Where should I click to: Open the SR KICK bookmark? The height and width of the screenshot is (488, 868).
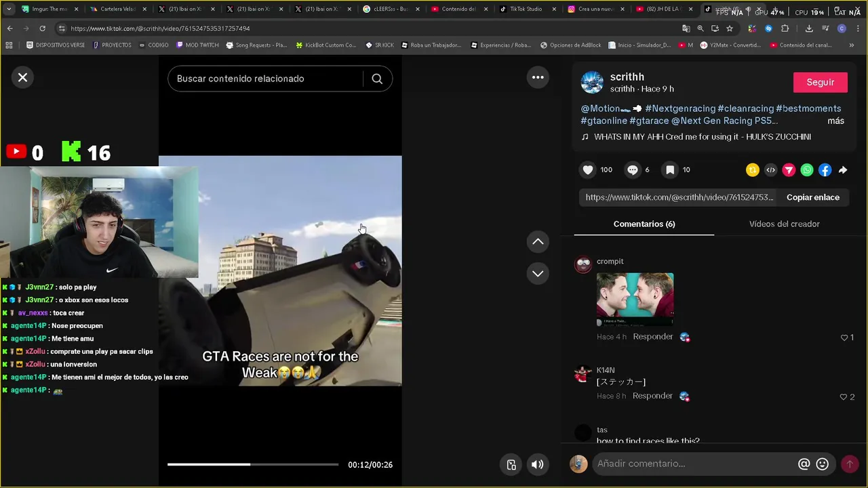[380, 45]
